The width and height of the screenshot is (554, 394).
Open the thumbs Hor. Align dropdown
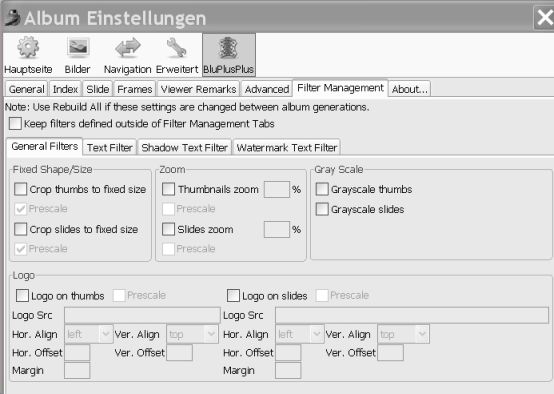(x=89, y=334)
